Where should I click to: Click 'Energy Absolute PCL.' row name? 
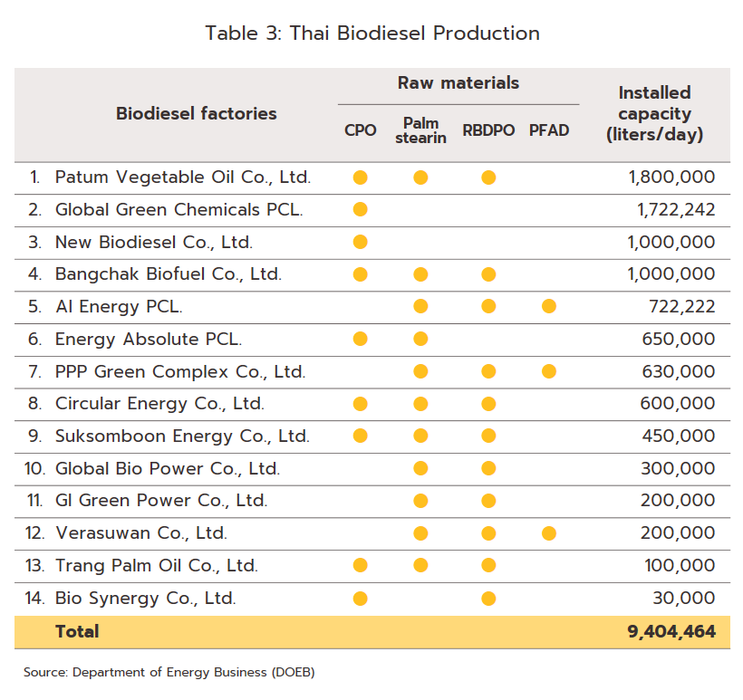[x=149, y=340]
